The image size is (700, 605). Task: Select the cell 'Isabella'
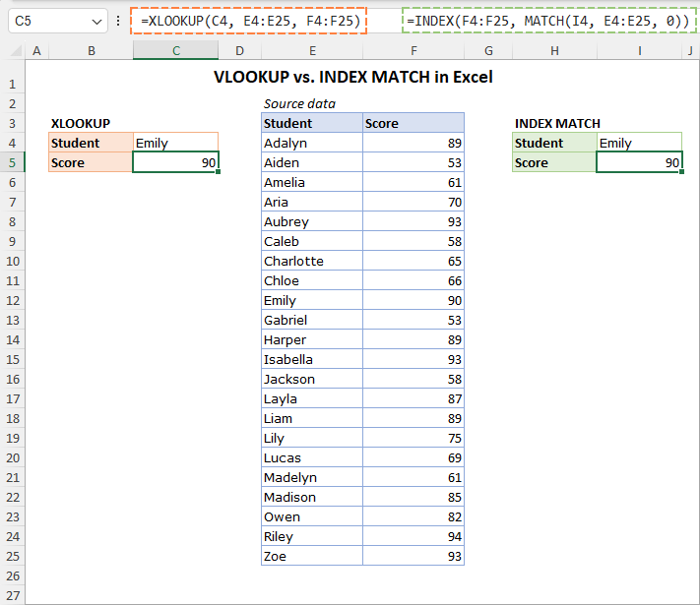(x=312, y=359)
